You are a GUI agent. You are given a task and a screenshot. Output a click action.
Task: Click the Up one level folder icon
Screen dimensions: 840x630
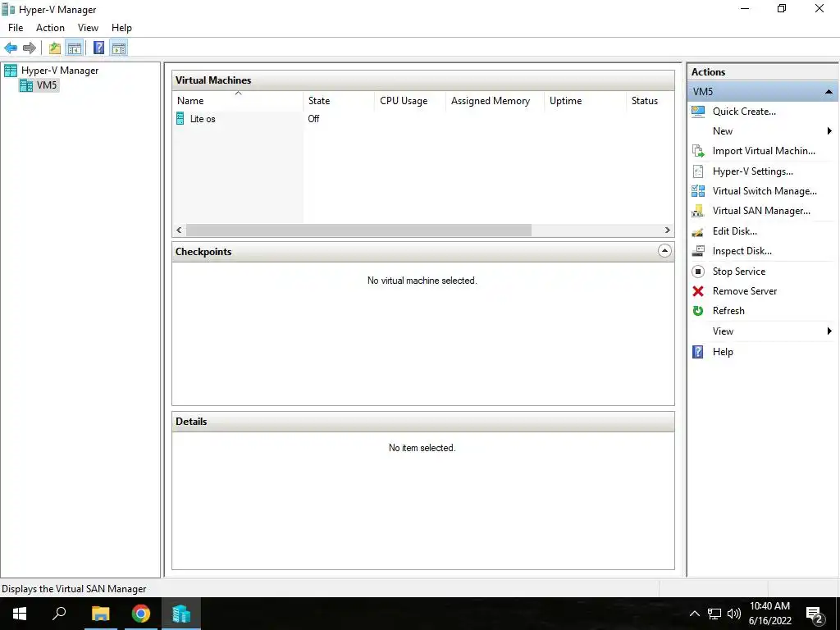tap(55, 48)
